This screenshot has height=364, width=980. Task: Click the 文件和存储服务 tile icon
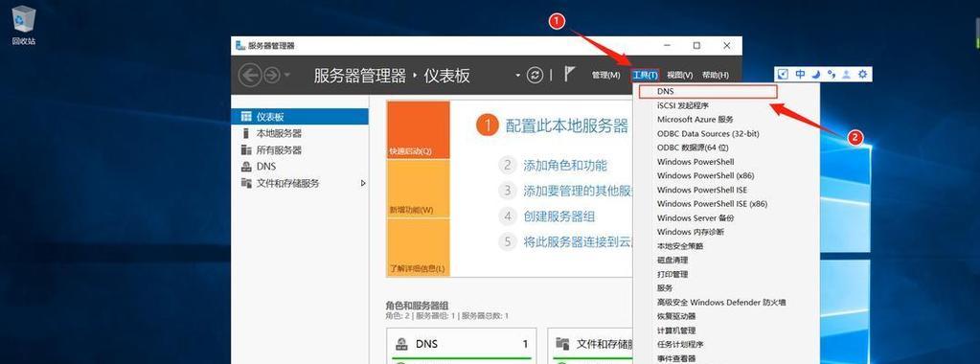point(562,344)
